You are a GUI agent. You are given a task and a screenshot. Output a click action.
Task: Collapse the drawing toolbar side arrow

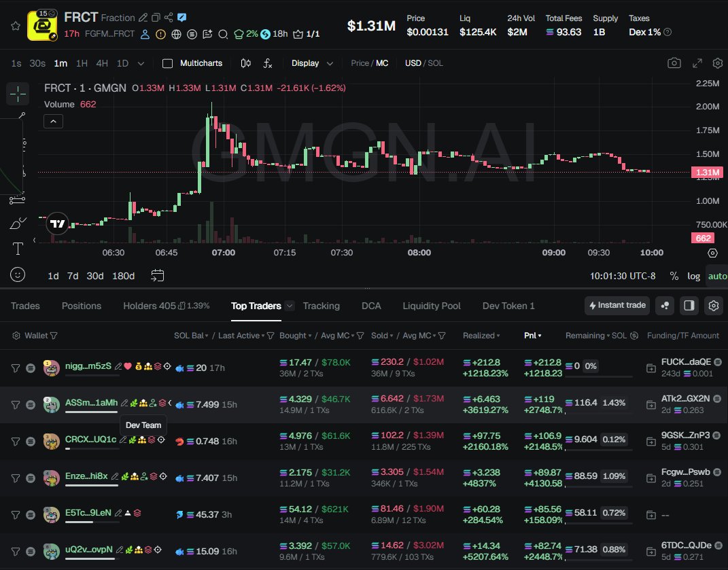click(x=34, y=240)
